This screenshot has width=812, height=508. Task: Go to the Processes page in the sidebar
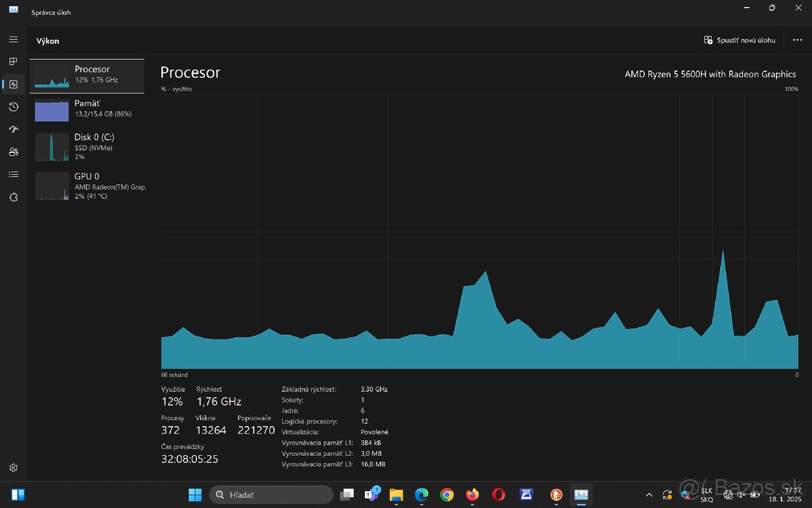pyautogui.click(x=13, y=62)
